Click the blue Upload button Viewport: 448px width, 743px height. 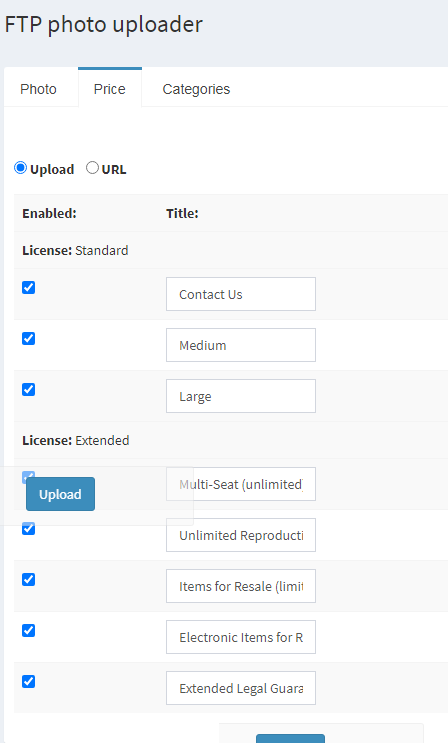pos(60,494)
